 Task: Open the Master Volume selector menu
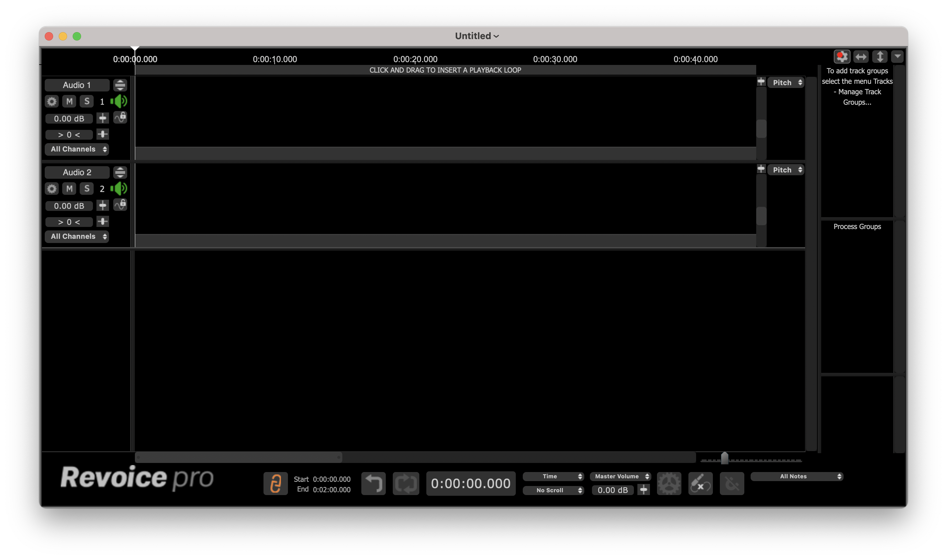click(620, 477)
